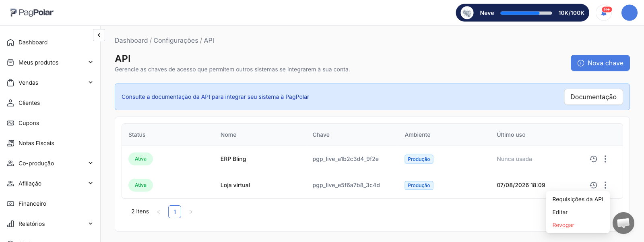Go to the next page arrow
The height and width of the screenshot is (242, 644).
191,212
